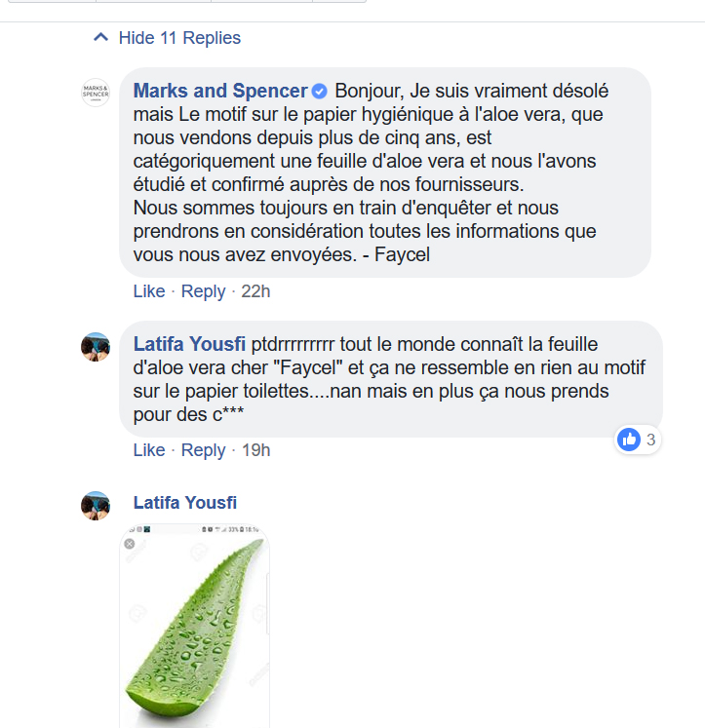Click the blue verified badge icon
The width and height of the screenshot is (705, 728).
(x=319, y=91)
